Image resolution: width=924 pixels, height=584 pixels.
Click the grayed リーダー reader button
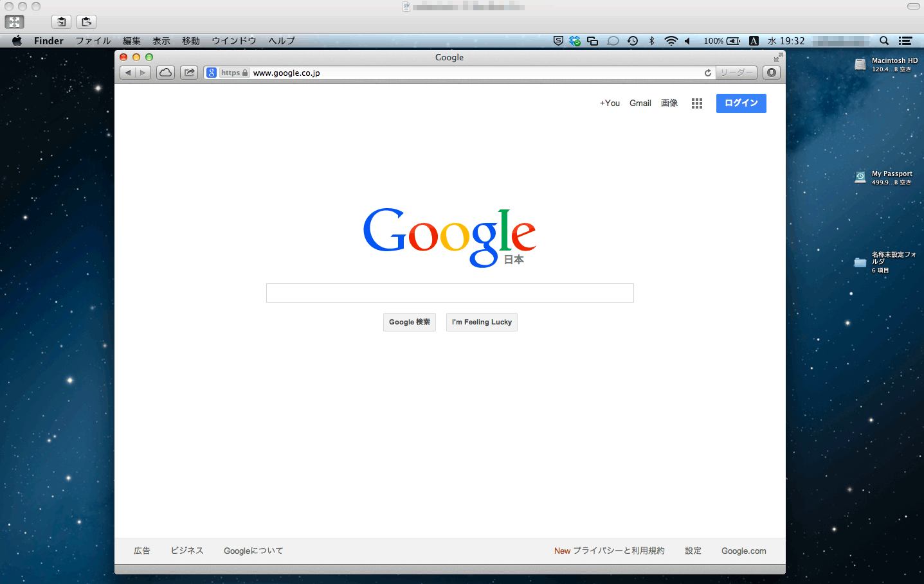[x=737, y=73]
